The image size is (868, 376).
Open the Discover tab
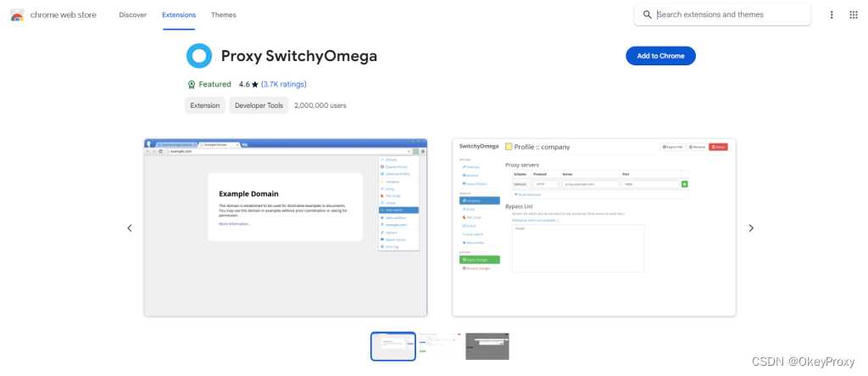[x=133, y=15]
